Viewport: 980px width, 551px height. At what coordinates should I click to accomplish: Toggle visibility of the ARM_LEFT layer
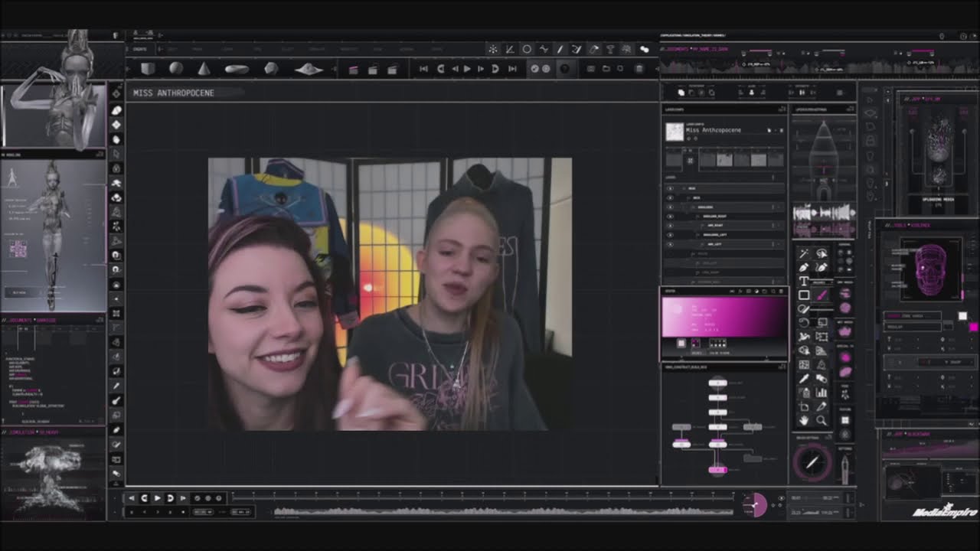tap(670, 244)
